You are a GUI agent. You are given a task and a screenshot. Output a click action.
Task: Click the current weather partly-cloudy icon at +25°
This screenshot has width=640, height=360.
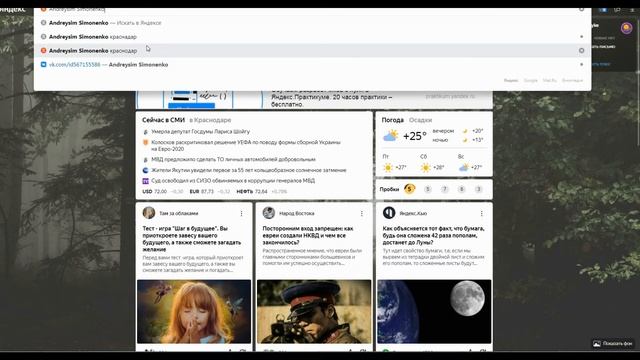point(390,136)
